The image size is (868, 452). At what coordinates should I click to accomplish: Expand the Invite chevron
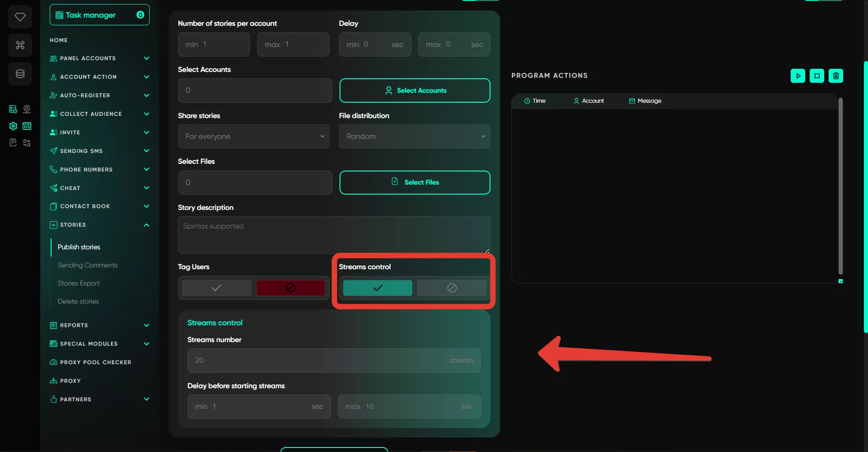146,133
